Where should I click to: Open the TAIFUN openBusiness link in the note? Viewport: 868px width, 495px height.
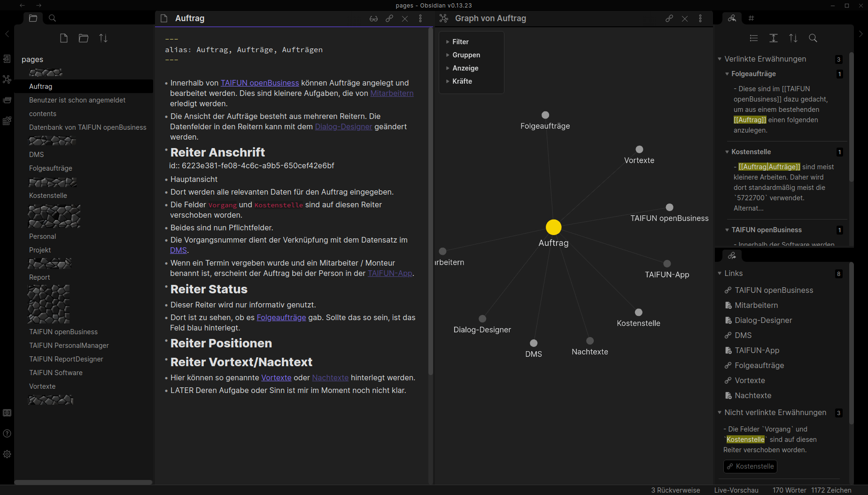(x=259, y=83)
